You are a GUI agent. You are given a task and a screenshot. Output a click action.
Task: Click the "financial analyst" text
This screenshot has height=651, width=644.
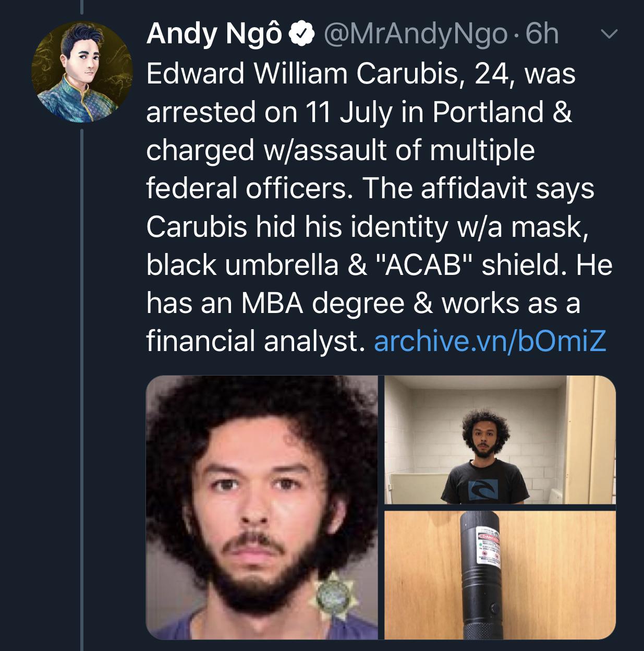(x=253, y=341)
